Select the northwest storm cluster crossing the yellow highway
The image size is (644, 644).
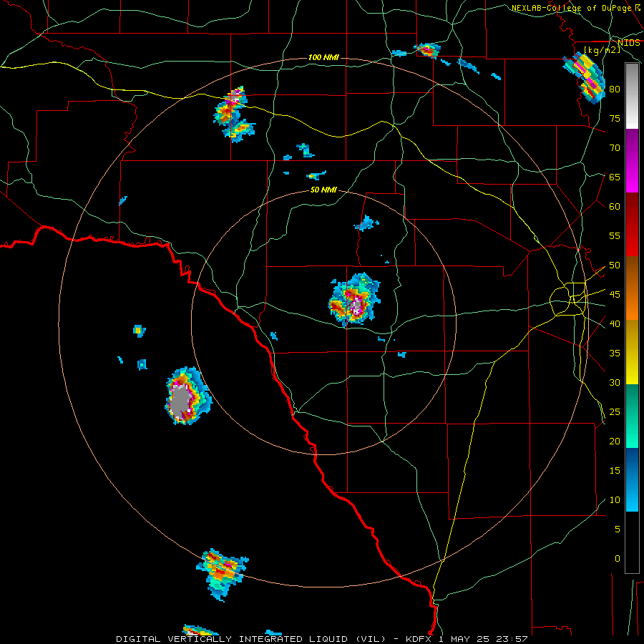click(x=234, y=114)
